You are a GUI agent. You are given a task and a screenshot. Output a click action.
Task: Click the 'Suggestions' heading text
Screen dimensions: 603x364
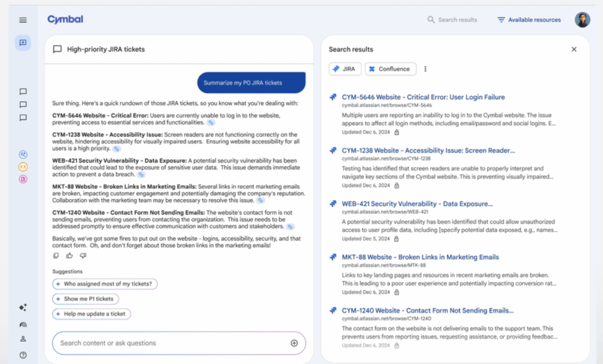click(67, 272)
